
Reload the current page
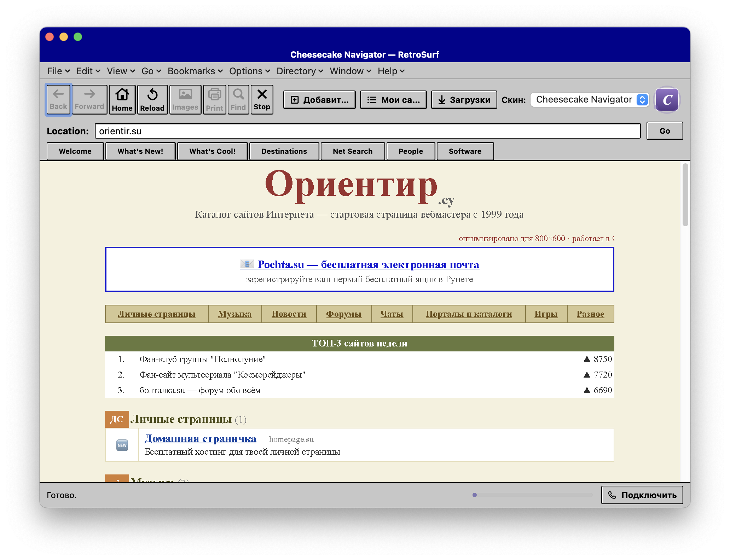click(x=152, y=100)
